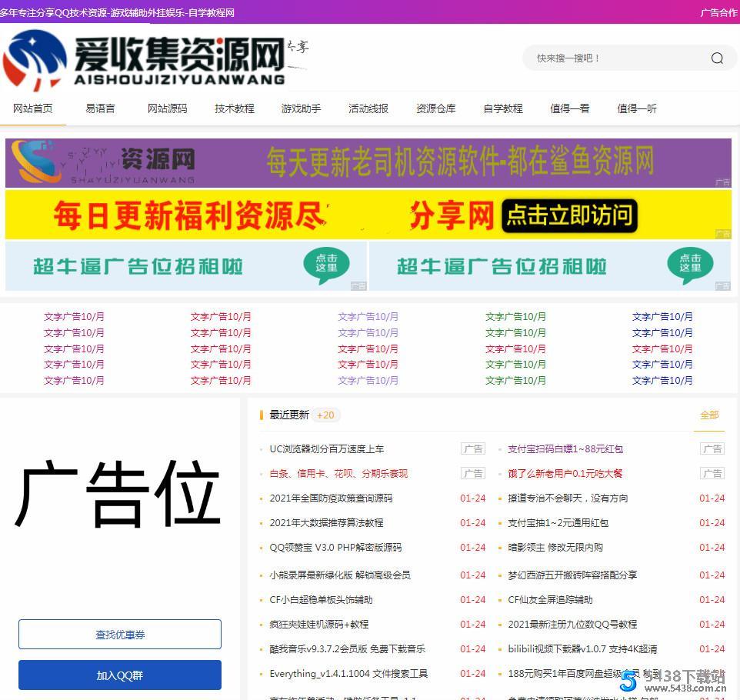Click the 点击立即访问 button in the yellow banner

(568, 216)
